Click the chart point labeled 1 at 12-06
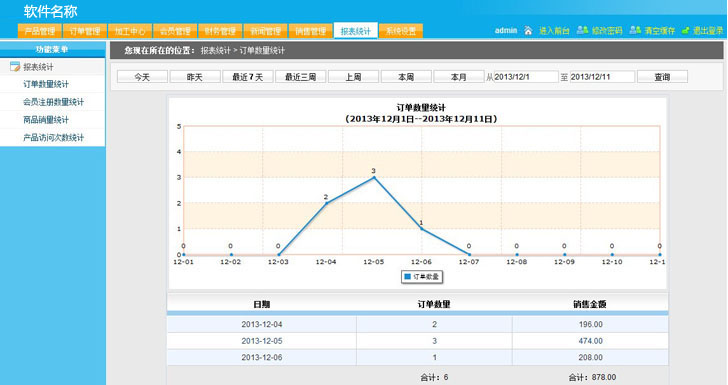The image size is (728, 385). (422, 229)
